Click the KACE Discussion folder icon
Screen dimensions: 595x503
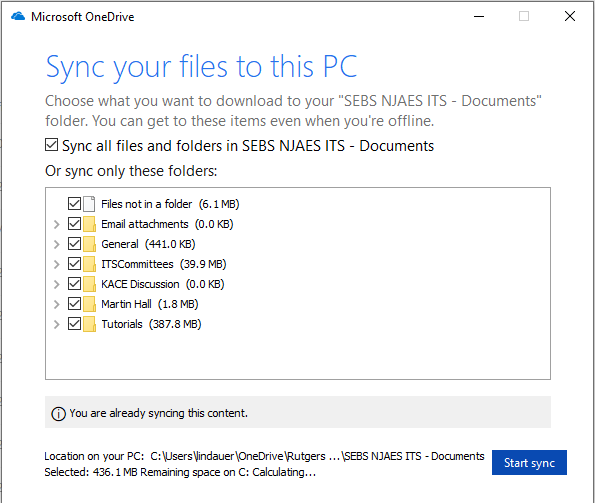[x=89, y=284]
